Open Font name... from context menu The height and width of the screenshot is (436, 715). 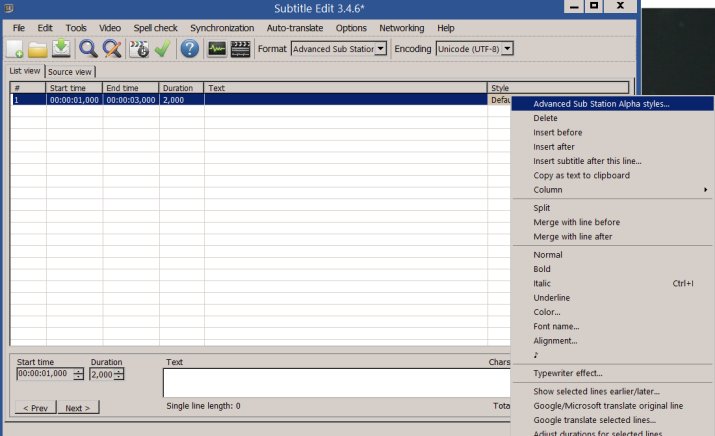[x=612, y=327]
